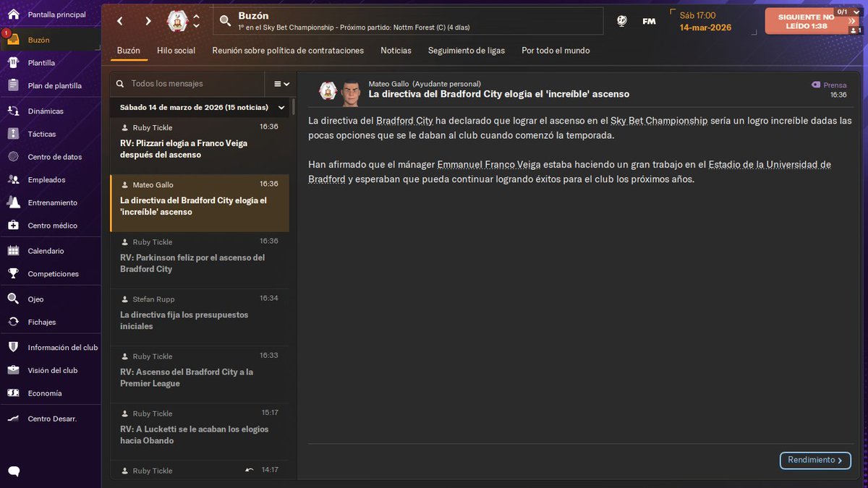Click the Prensa tag label
This screenshot has width=868, height=488.
(x=829, y=85)
